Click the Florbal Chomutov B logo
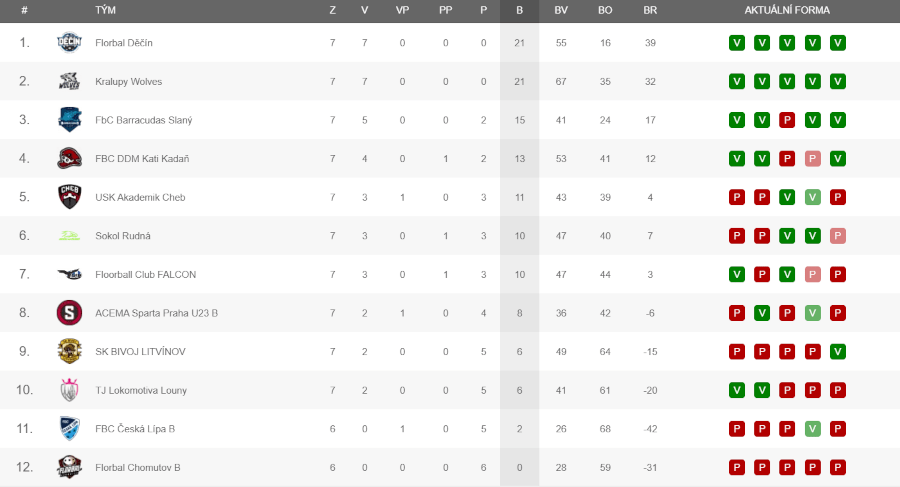 69,467
